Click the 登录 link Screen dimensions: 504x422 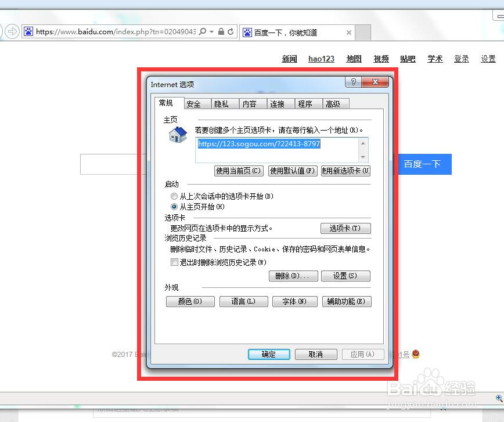click(x=462, y=59)
